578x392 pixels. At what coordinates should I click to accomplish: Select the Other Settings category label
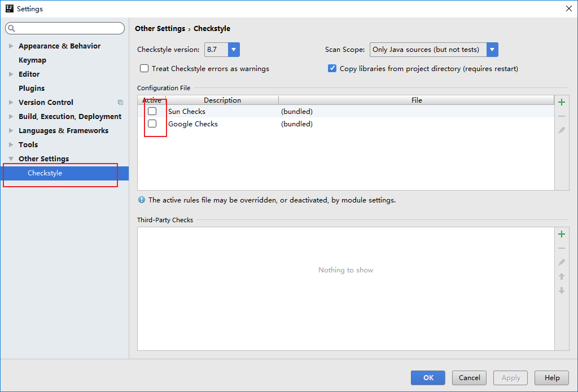(44, 159)
